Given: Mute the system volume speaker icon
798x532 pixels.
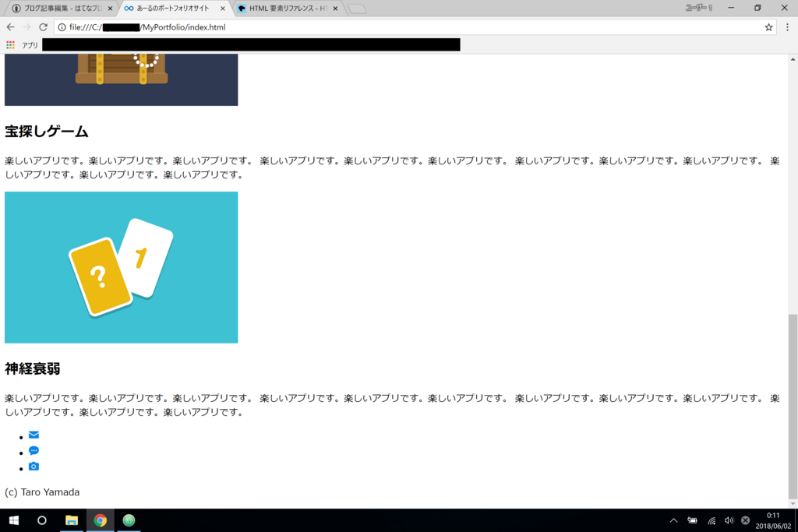Looking at the screenshot, I should point(729,520).
